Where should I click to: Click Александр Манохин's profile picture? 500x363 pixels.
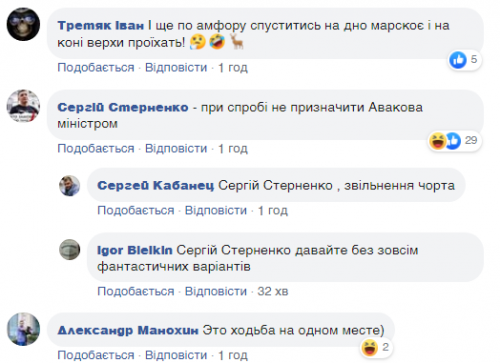tap(23, 329)
